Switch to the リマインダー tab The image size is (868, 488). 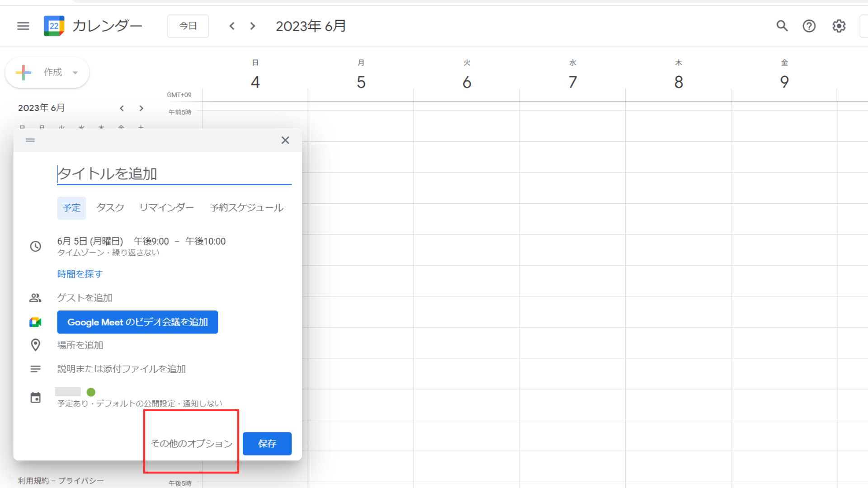coord(166,208)
